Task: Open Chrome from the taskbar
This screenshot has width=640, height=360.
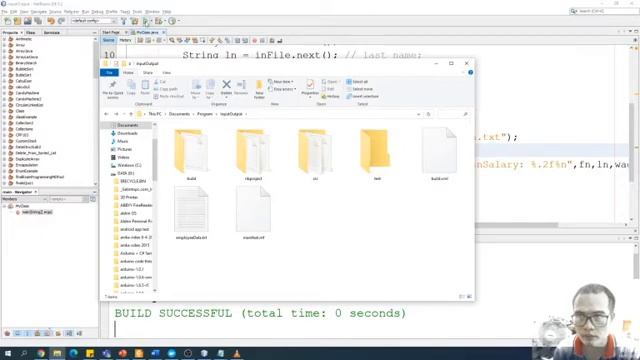Action: click(x=41, y=353)
